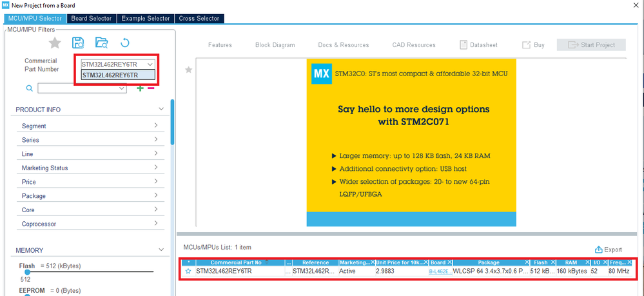Click the load saved search folder icon
Image resolution: width=644 pixels, height=296 pixels.
point(101,43)
